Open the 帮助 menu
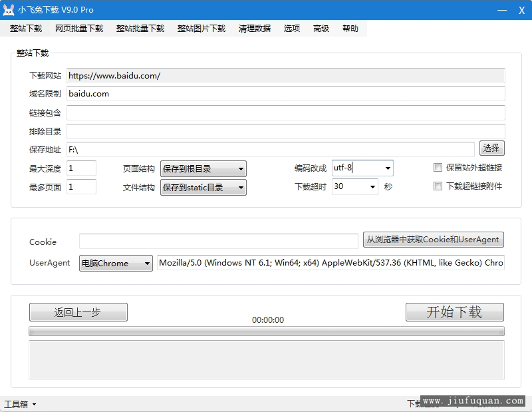Viewport: 532px width, 412px height. coord(350,29)
